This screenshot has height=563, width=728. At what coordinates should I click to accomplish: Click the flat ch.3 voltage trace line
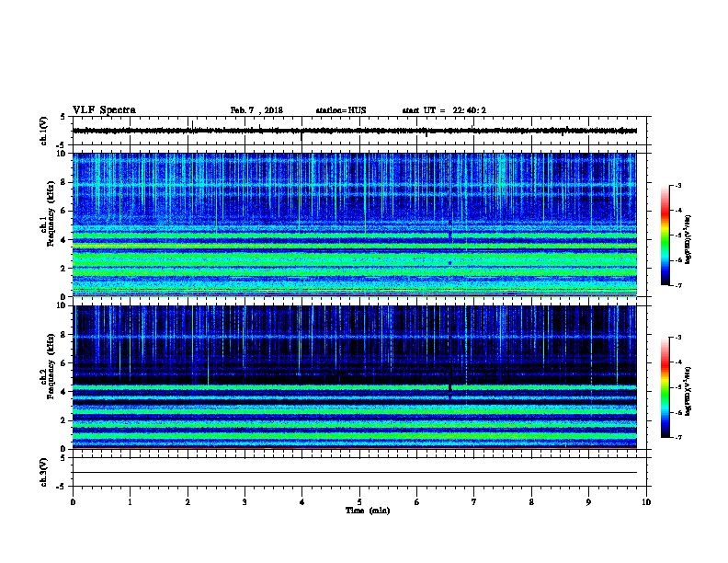[355, 473]
